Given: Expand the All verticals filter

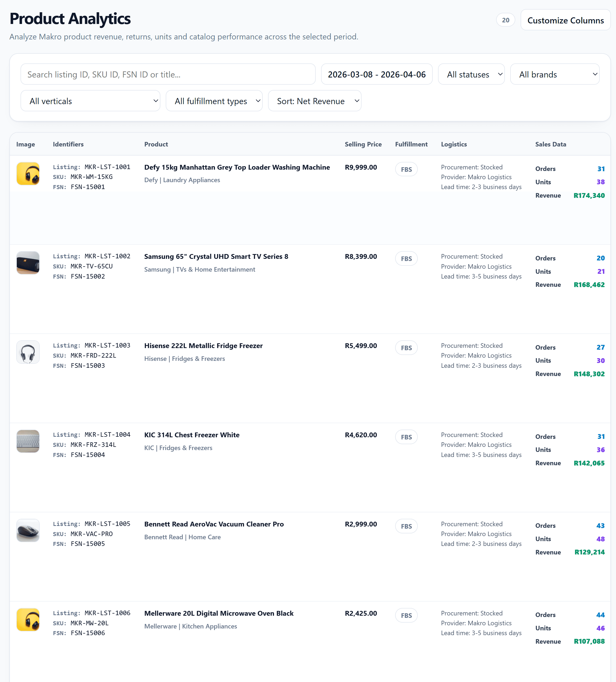Looking at the screenshot, I should 90,100.
